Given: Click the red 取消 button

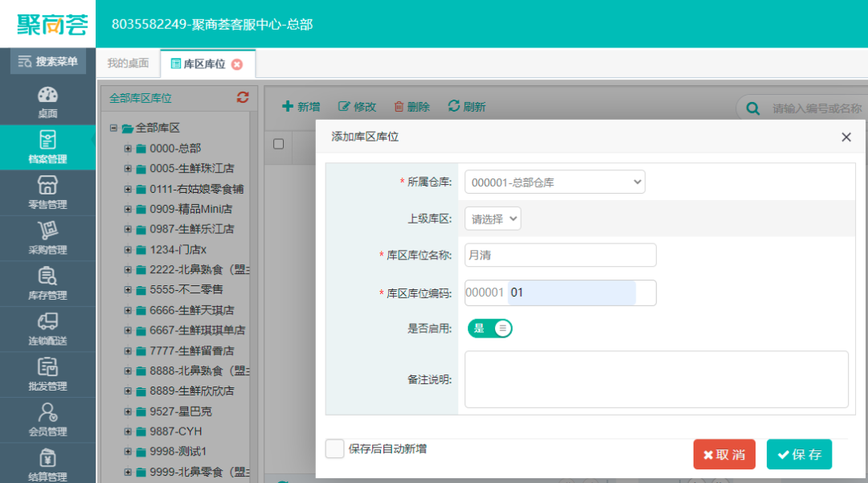Looking at the screenshot, I should 724,454.
